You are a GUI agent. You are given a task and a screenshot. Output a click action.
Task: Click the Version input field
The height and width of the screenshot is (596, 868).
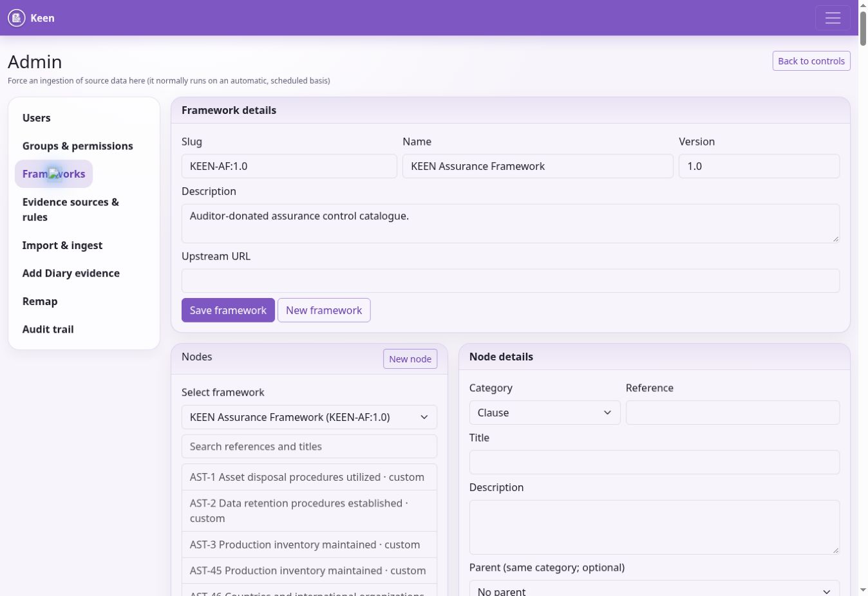point(759,166)
